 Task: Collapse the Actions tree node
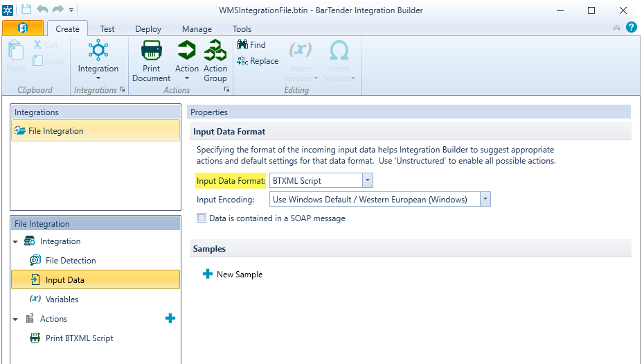point(16,319)
